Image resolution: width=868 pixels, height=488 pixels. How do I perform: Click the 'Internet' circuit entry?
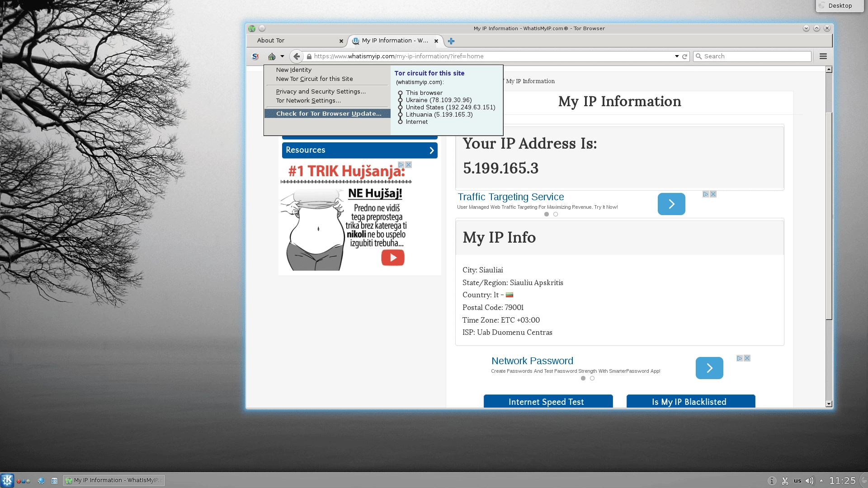tap(416, 122)
